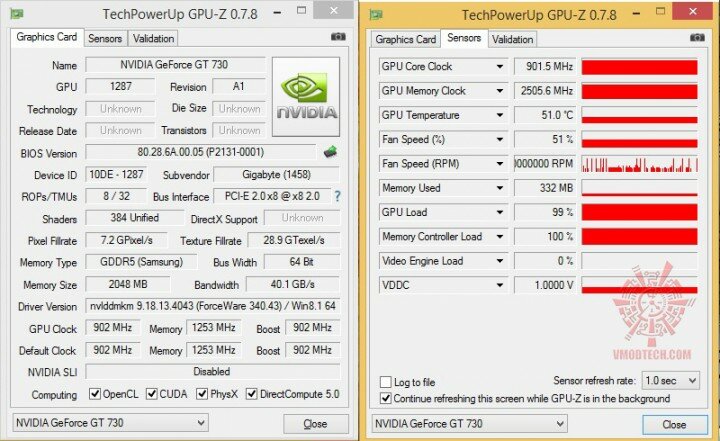Click the GPU Core Clock red graph bar
The width and height of the screenshot is (720, 441).
point(639,67)
